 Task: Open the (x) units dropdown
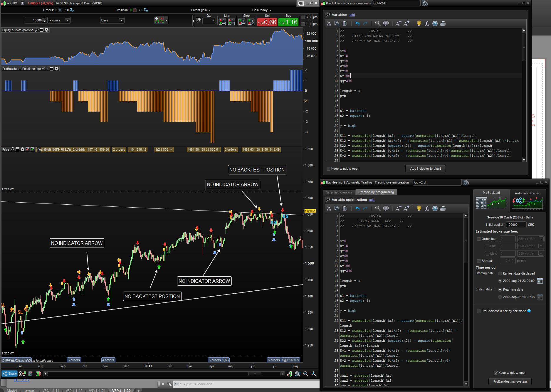68,20
